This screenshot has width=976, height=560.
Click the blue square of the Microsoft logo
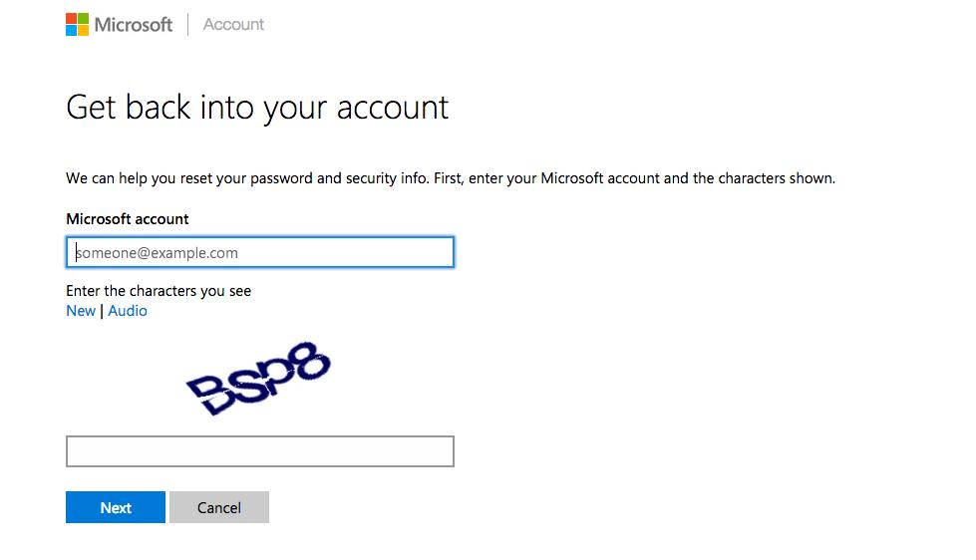pyautogui.click(x=71, y=31)
